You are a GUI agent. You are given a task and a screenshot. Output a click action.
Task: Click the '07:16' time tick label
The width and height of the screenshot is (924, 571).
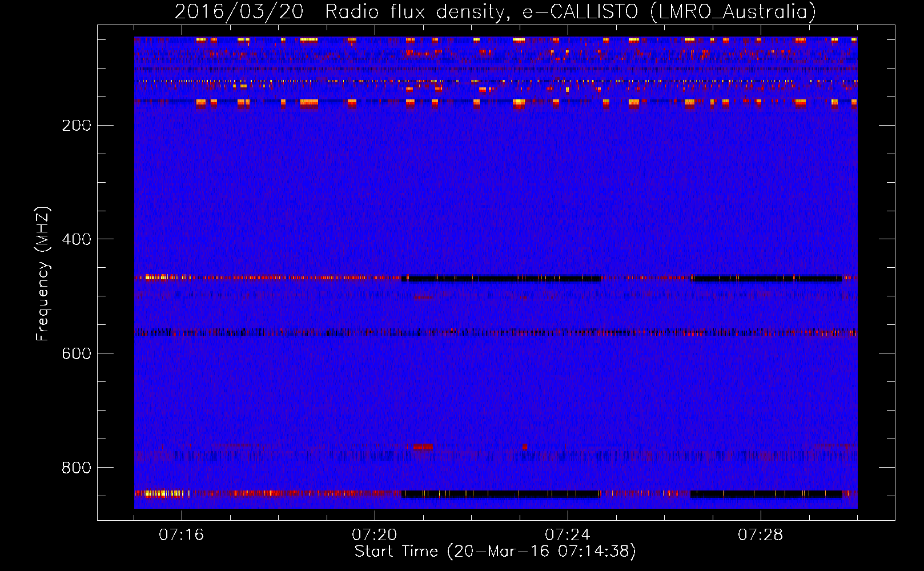(x=182, y=535)
